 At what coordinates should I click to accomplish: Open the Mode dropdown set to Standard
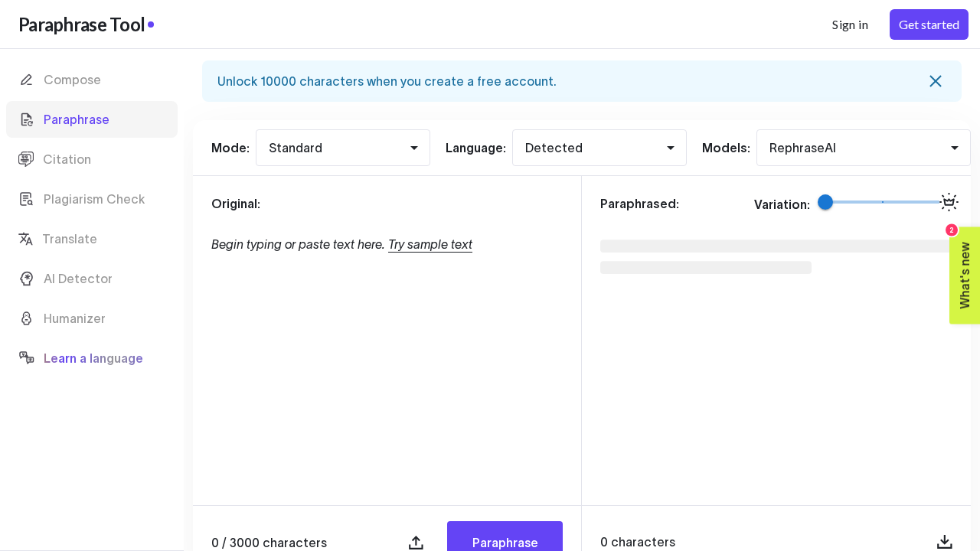343,148
